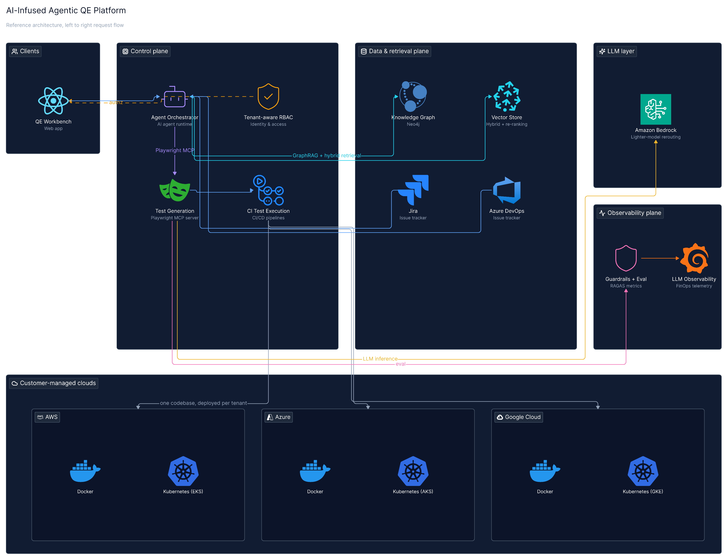
Task: Click the 'LLM layer' group label text
Action: [x=621, y=51]
